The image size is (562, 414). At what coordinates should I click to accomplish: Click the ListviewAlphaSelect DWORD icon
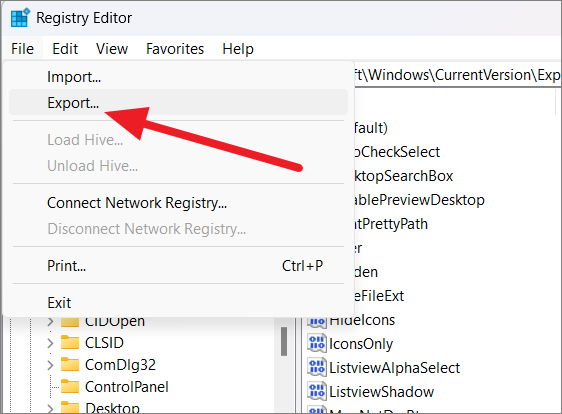point(317,367)
